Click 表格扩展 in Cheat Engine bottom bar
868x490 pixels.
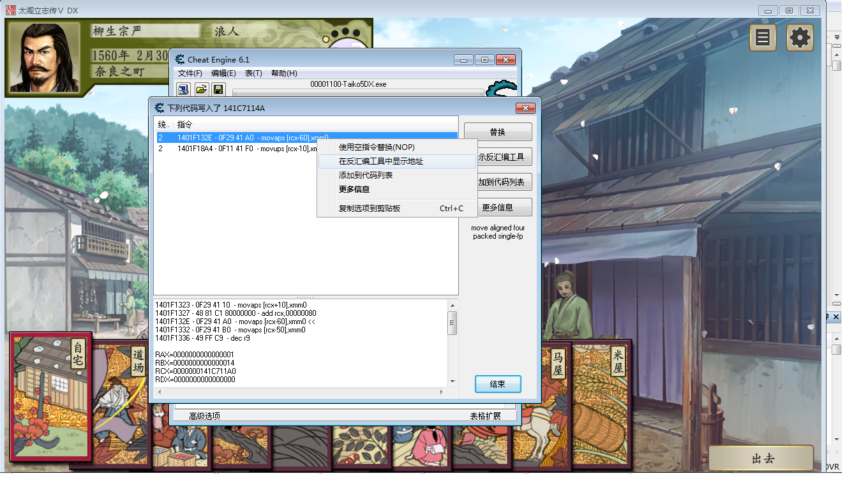[x=486, y=416]
